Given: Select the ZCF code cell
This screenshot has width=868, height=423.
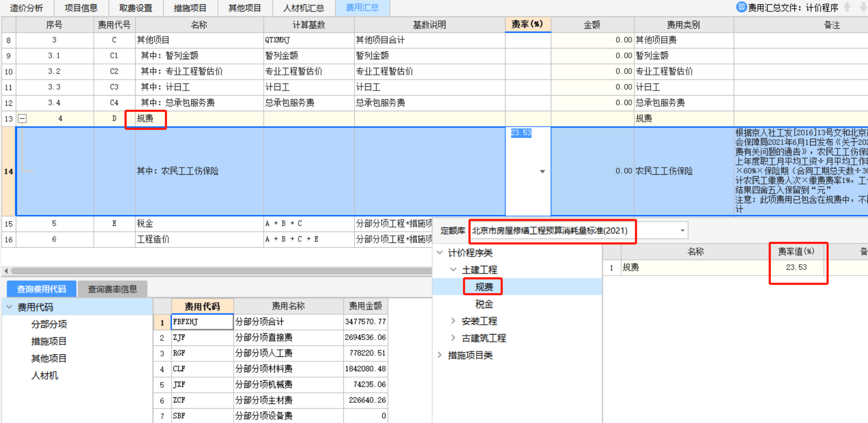Looking at the screenshot, I should pos(203,400).
